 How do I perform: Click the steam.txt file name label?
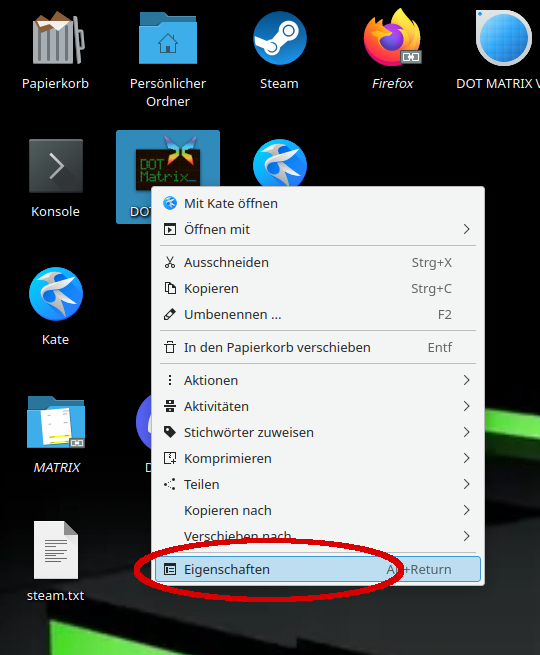point(56,595)
